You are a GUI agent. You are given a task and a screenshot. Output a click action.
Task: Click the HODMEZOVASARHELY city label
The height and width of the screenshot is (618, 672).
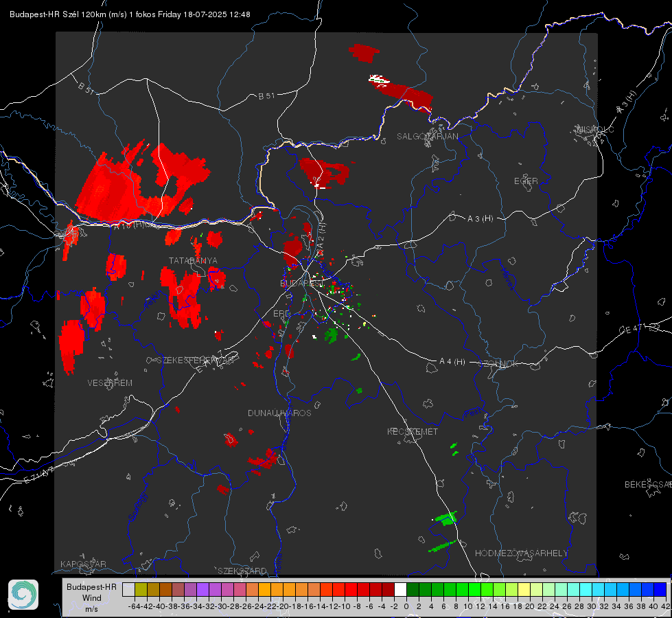tap(521, 553)
